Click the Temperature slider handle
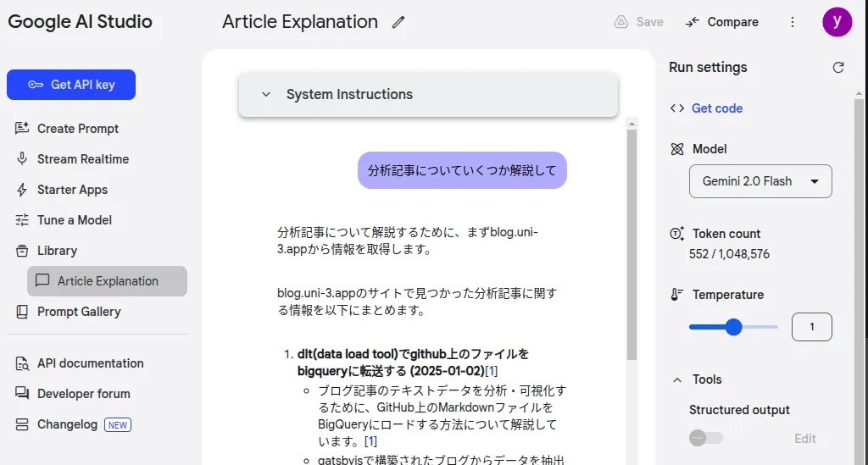This screenshot has width=868, height=465. (x=733, y=327)
